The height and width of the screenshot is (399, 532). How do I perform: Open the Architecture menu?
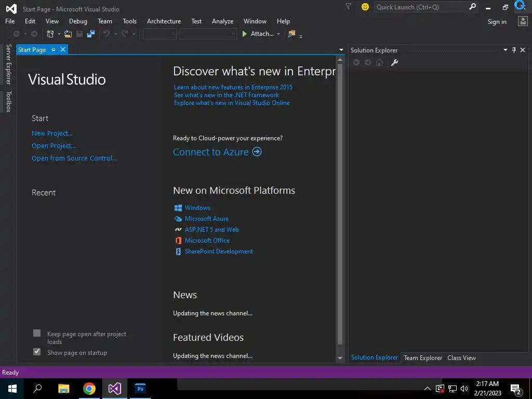pos(164,21)
